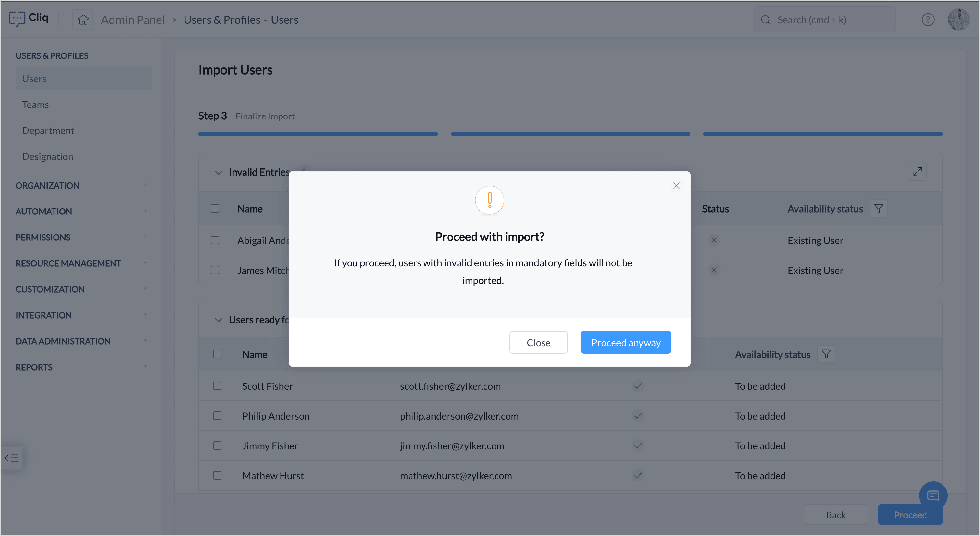The image size is (980, 536).
Task: Click the orange warning exclamation icon
Action: pos(490,200)
